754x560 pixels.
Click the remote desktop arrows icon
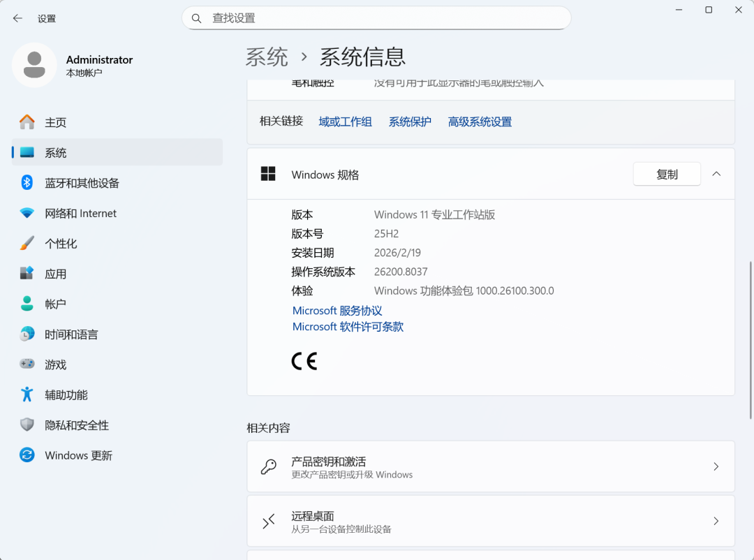pos(268,521)
